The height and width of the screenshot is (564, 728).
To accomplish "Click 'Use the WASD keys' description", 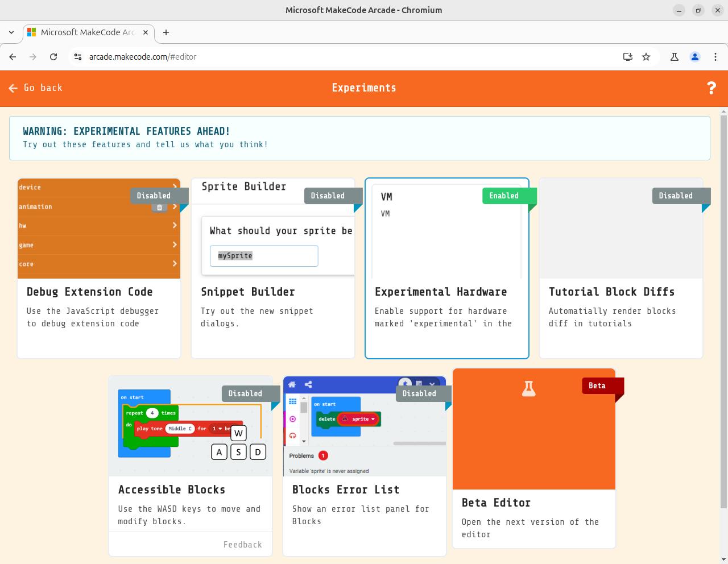I will pos(189,515).
